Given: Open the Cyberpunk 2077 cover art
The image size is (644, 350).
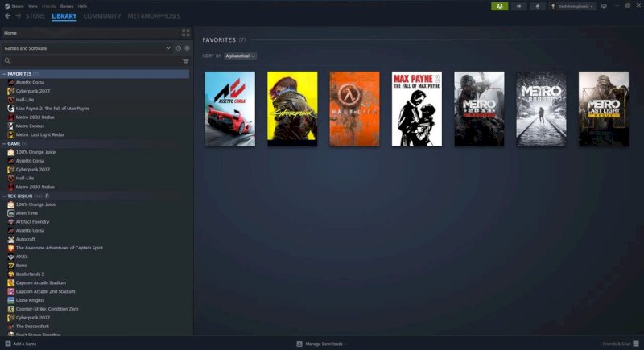Looking at the screenshot, I should [292, 109].
